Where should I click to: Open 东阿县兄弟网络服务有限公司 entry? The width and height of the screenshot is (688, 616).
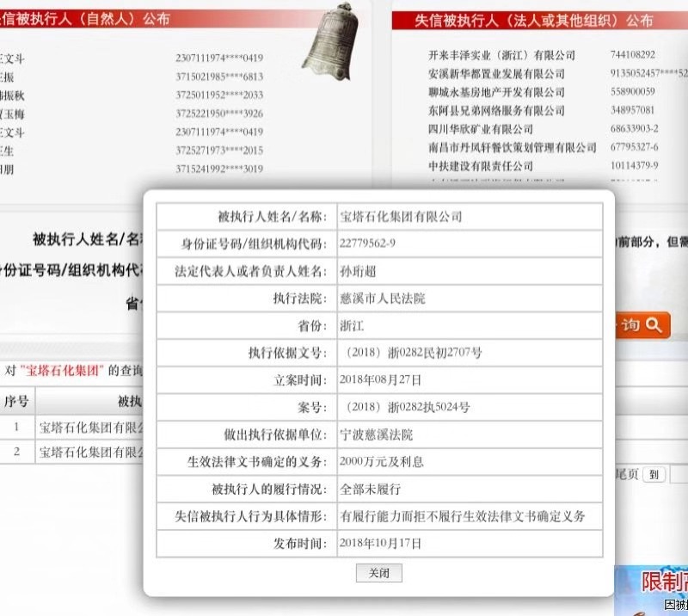tap(496, 111)
